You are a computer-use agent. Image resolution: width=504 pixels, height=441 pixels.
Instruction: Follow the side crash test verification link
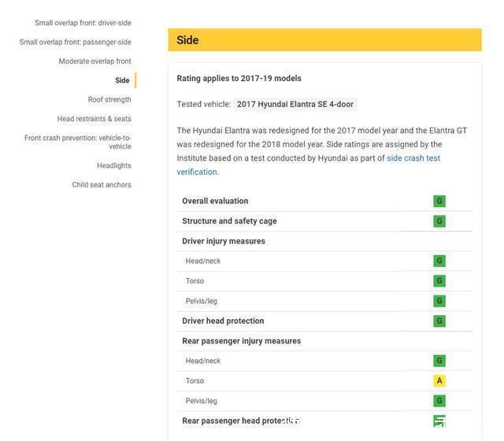tap(413, 158)
